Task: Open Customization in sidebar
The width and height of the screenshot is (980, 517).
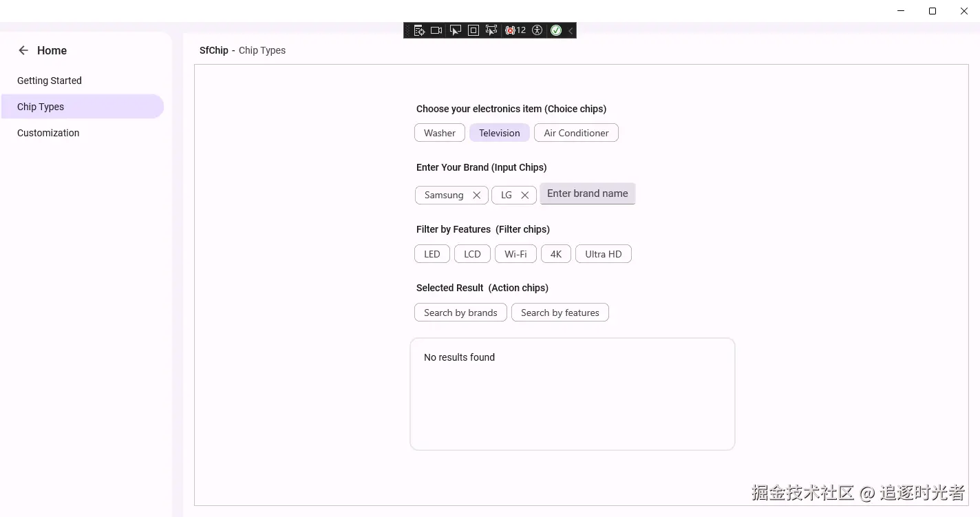Action: 82,133
